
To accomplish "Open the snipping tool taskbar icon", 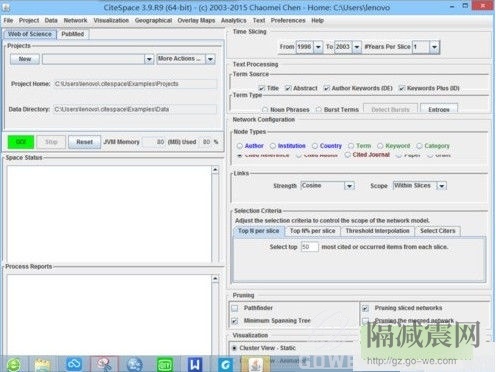I will tap(104, 364).
